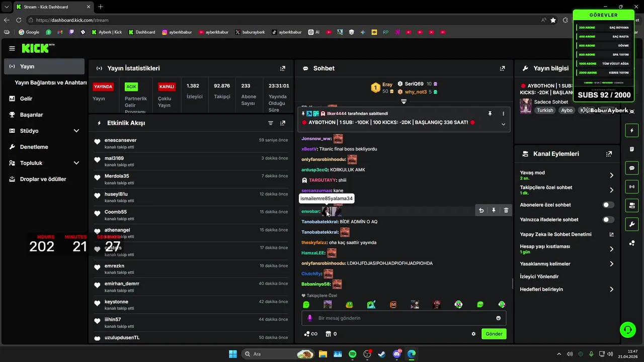Toggle the chat bubble icon in right sidebar
This screenshot has height=362, width=644.
[632, 168]
